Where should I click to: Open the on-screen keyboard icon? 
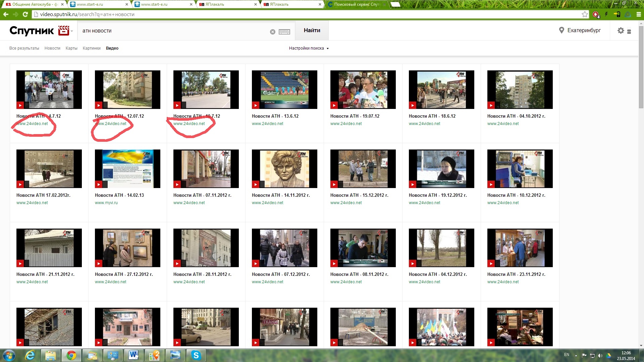click(284, 32)
